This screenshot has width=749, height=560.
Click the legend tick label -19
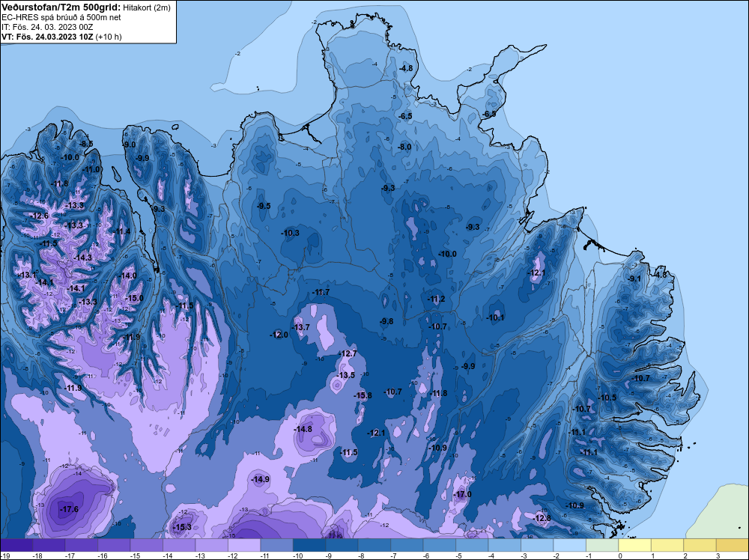pos(4,556)
